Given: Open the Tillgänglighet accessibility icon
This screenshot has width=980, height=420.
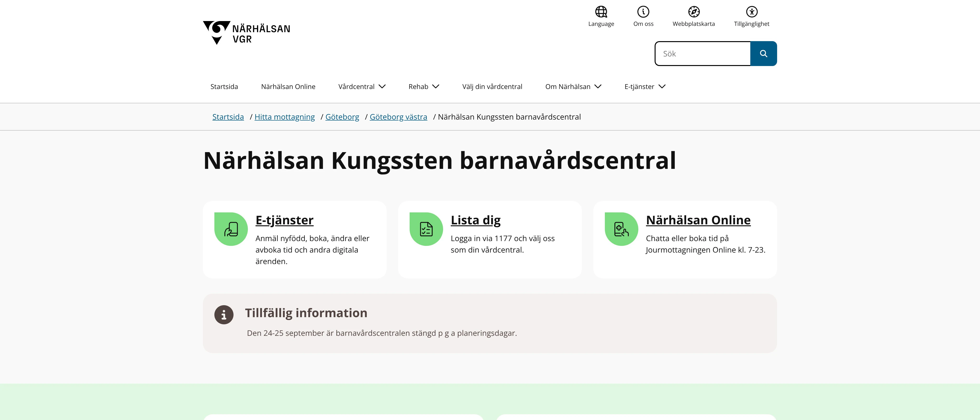Looking at the screenshot, I should (x=751, y=12).
